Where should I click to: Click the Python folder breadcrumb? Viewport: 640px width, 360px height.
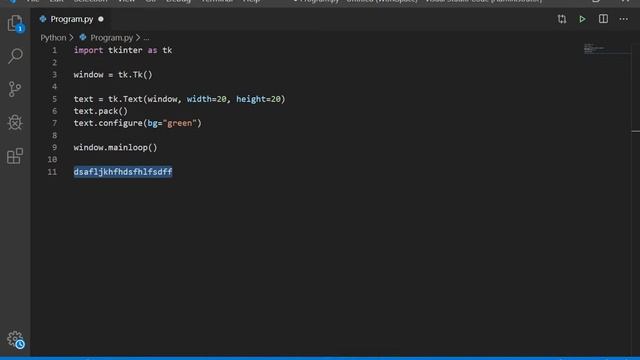[x=53, y=38]
